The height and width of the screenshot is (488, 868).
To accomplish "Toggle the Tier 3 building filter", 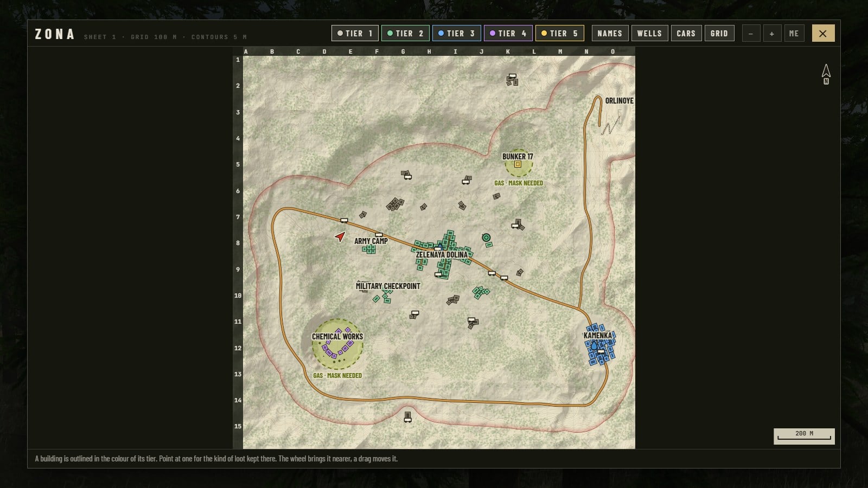I will [x=457, y=34].
